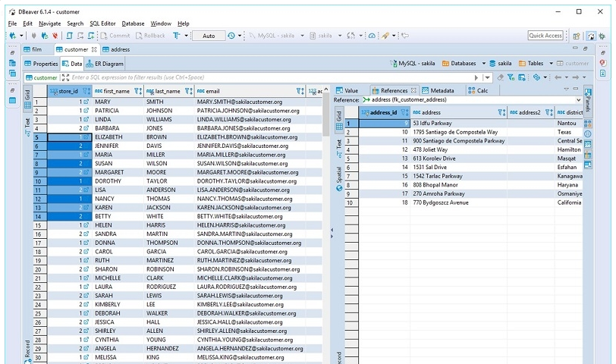Open the references panel view menu triangle
Screen dimensions: 616x364
(566, 89)
